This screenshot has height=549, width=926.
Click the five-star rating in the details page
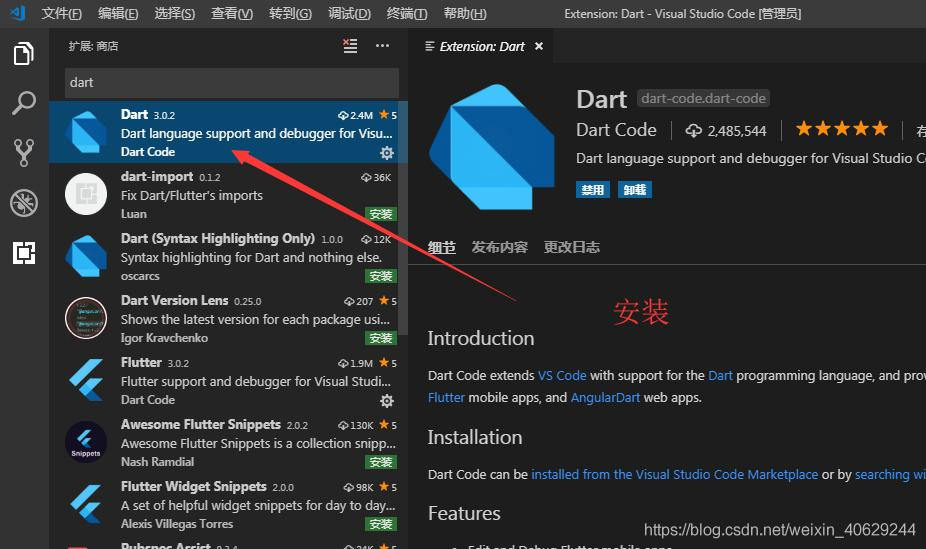[842, 129]
